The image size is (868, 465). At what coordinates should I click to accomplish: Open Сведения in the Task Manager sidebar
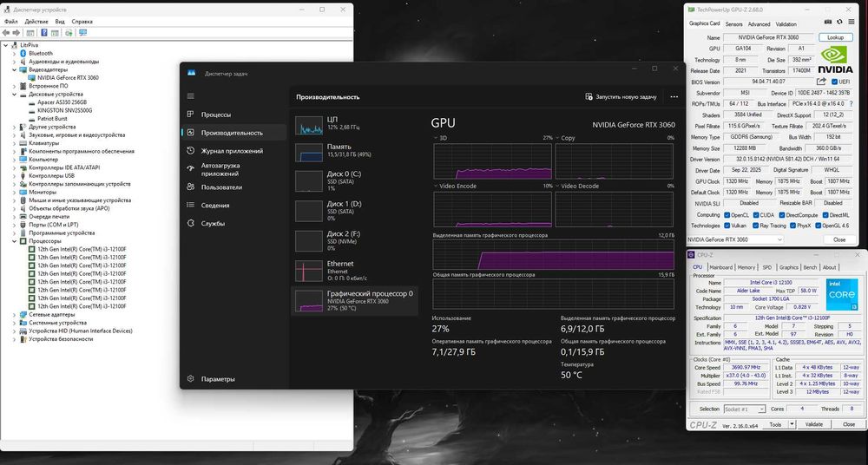pyautogui.click(x=233, y=206)
